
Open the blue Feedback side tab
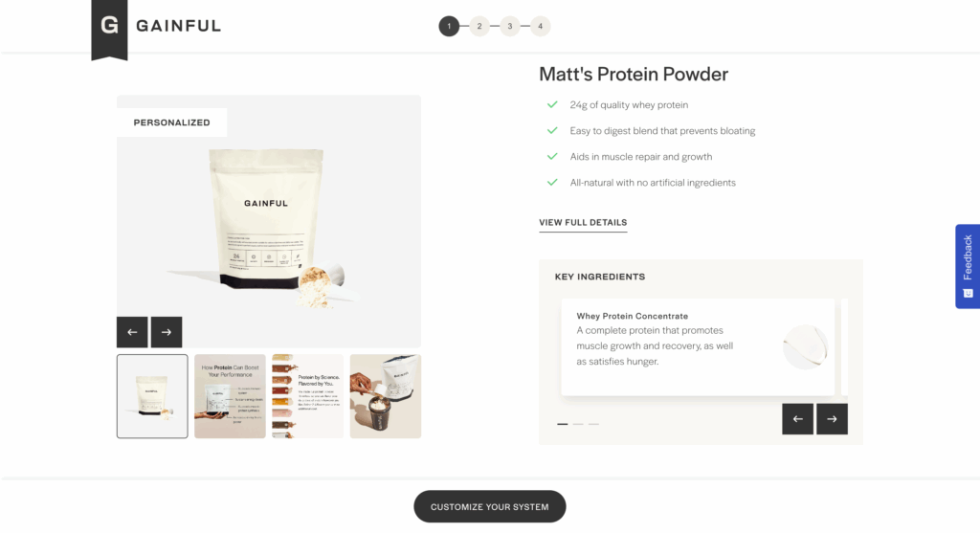click(x=968, y=266)
